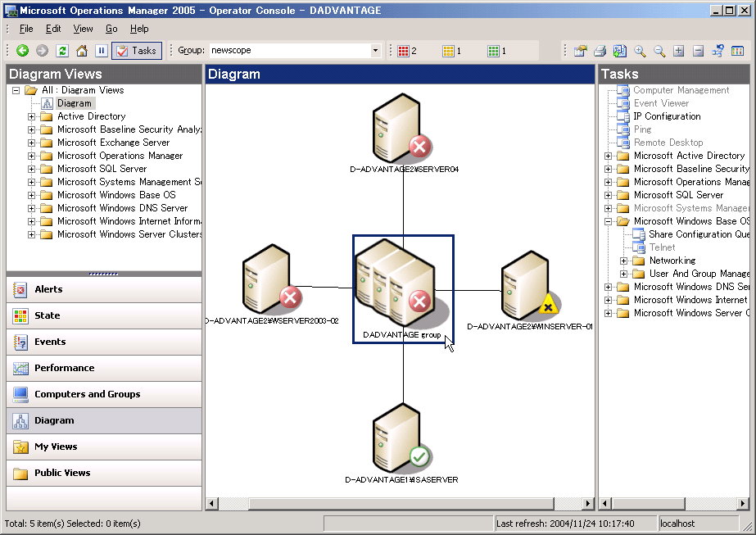This screenshot has height=535, width=756.
Task: Click the green check badge on SASERVER
Action: (419, 456)
